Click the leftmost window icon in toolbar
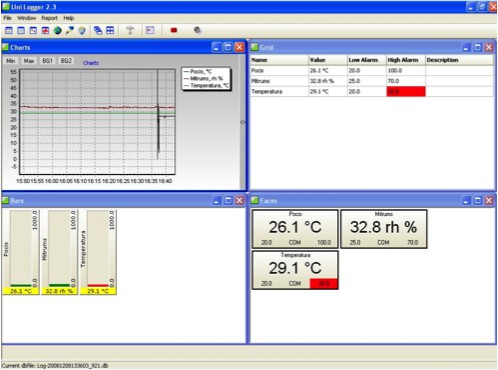The width and height of the screenshot is (498, 370). pos(9,31)
